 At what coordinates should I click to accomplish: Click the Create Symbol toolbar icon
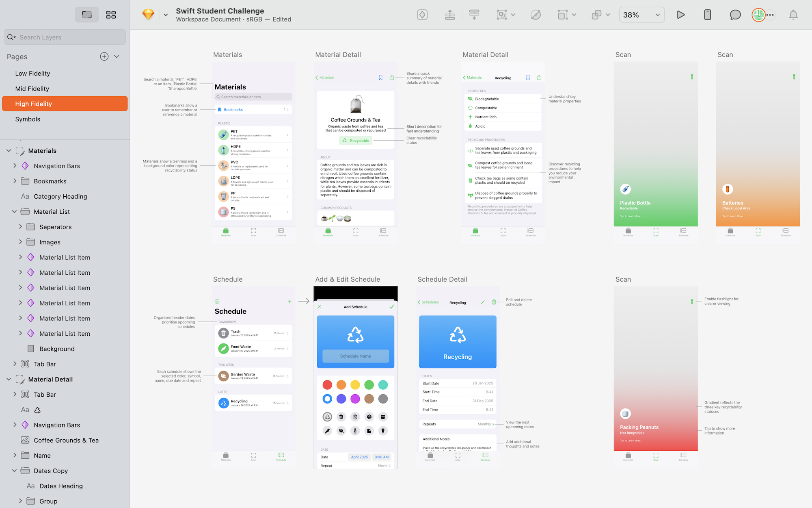422,15
